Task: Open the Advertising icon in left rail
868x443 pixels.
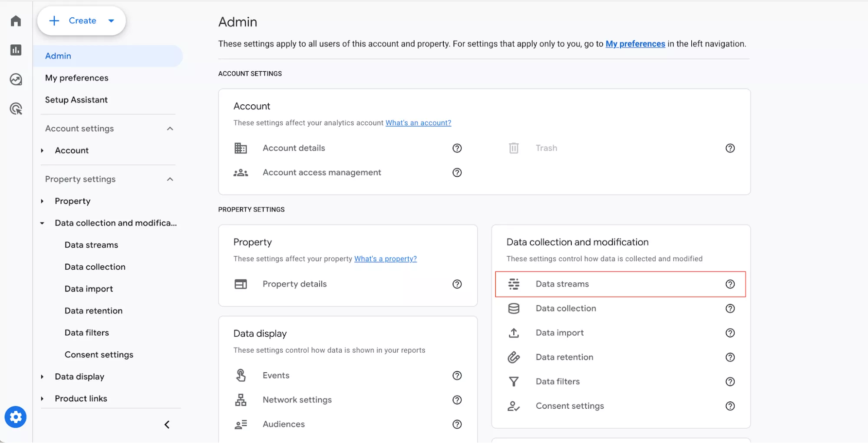Action: tap(16, 109)
